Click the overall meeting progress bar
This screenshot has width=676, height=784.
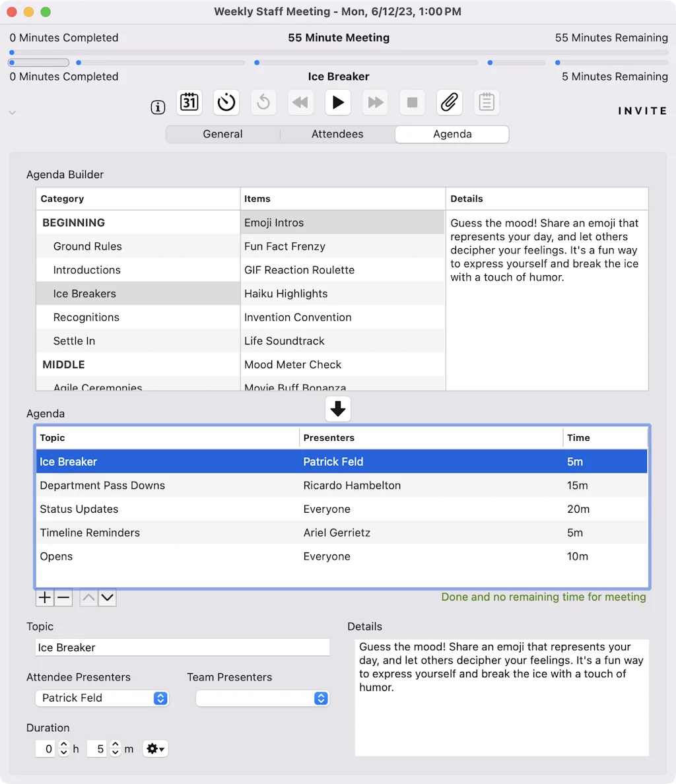coord(338,51)
